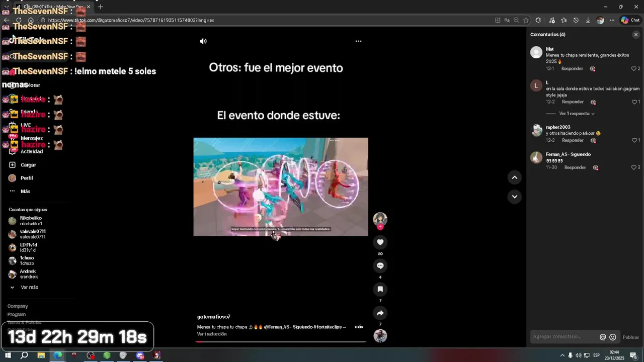Open the emoji picker in comment box
Image resolution: width=644 pixels, height=362 pixels.
click(613, 337)
